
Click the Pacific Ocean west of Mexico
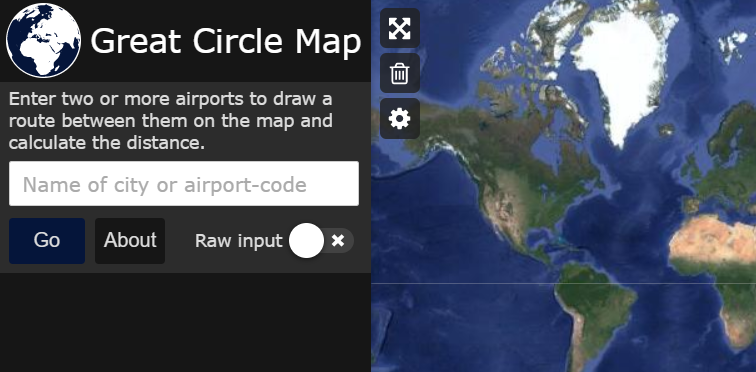pyautogui.click(x=434, y=231)
